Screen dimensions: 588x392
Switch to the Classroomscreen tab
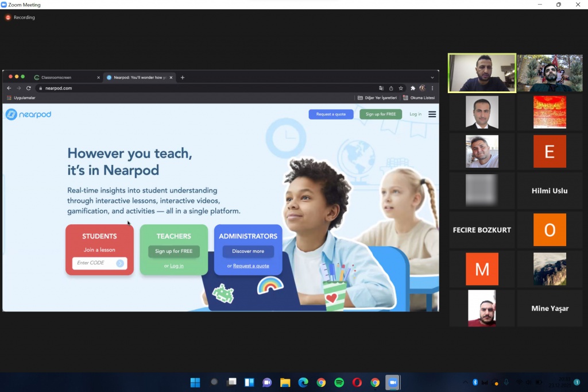coord(67,78)
